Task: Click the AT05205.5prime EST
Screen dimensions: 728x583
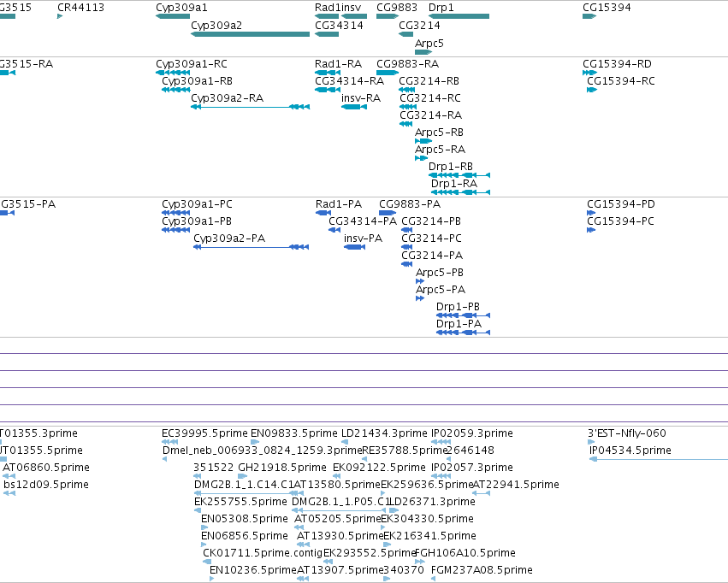Action: (x=299, y=527)
